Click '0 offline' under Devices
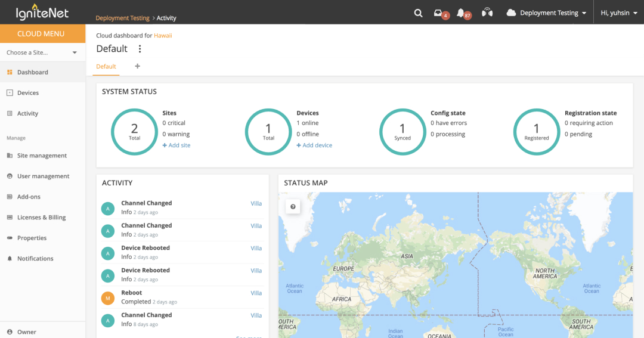Screen dimensions: 644x338 (x=308, y=134)
